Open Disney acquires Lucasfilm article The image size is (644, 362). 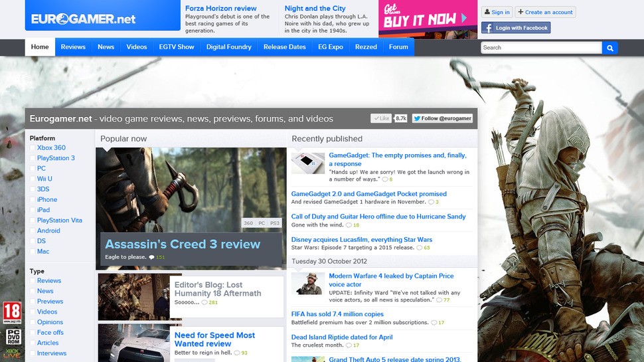pyautogui.click(x=361, y=240)
